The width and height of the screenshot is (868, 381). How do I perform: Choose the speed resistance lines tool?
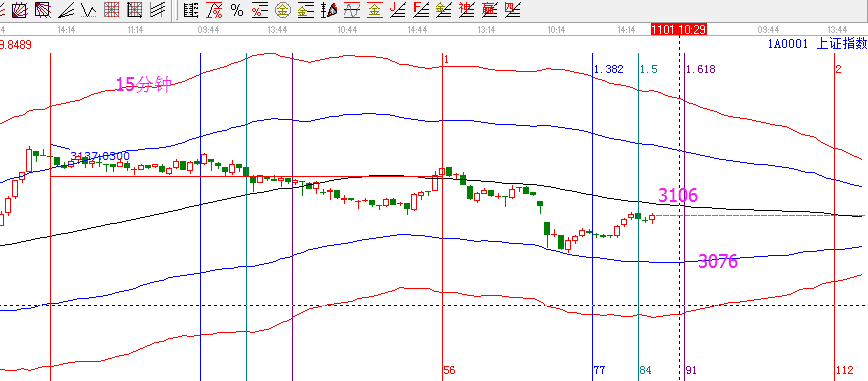pos(66,9)
